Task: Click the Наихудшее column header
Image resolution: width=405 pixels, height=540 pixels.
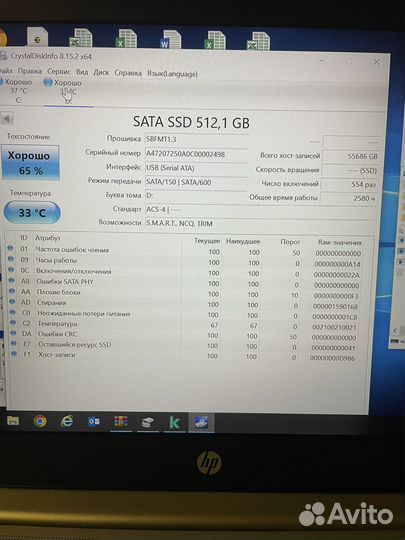Action: click(x=243, y=241)
